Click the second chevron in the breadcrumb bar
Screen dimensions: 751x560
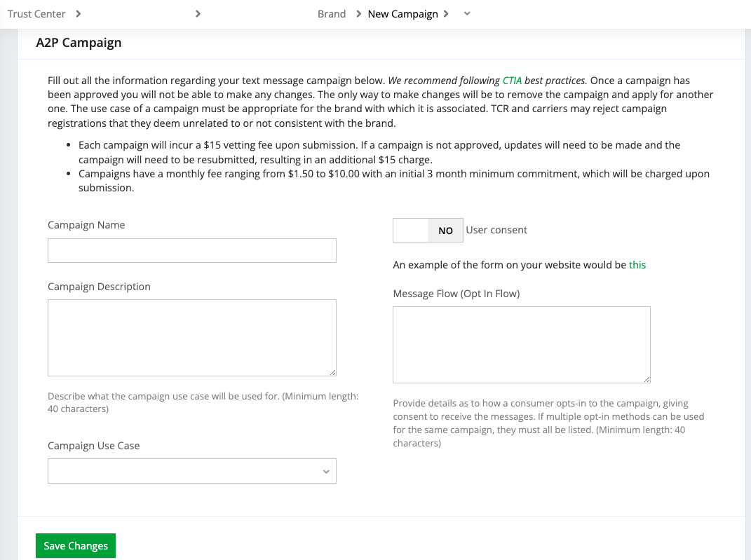198,14
